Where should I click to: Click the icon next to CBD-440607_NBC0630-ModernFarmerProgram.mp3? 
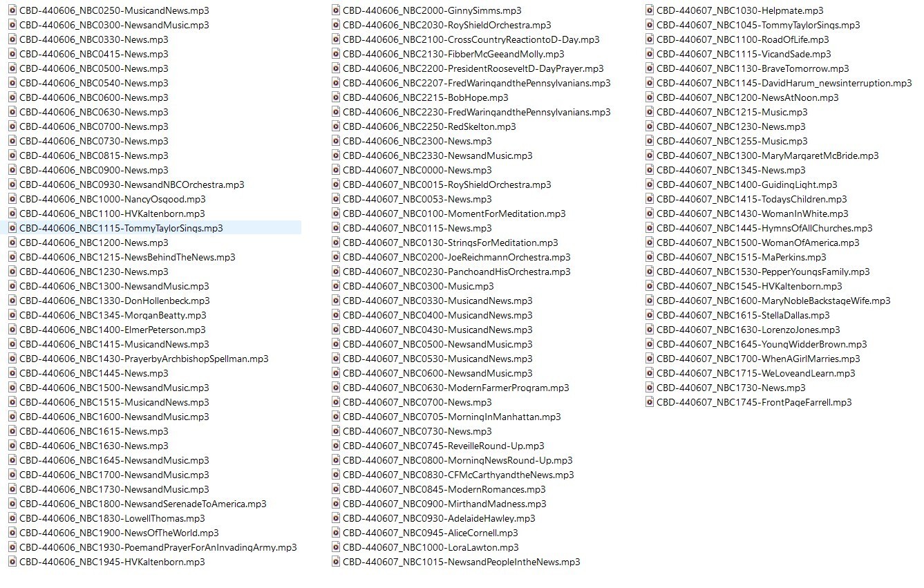[x=336, y=388]
